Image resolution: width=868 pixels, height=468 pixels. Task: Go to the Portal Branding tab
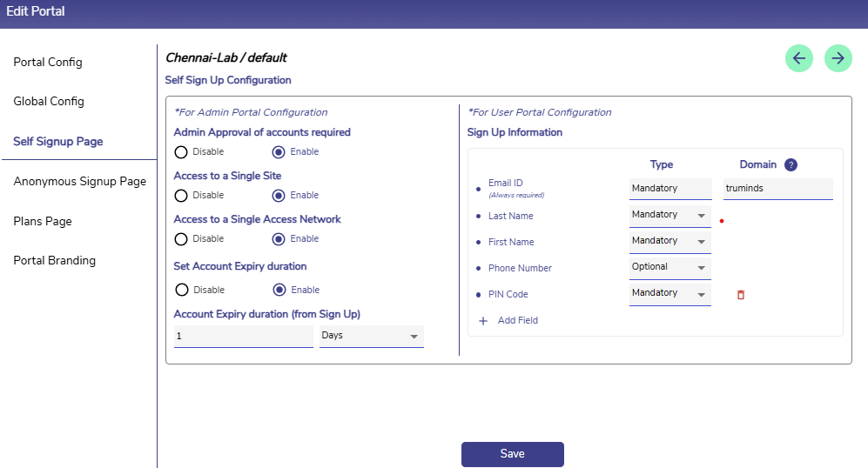tap(54, 261)
